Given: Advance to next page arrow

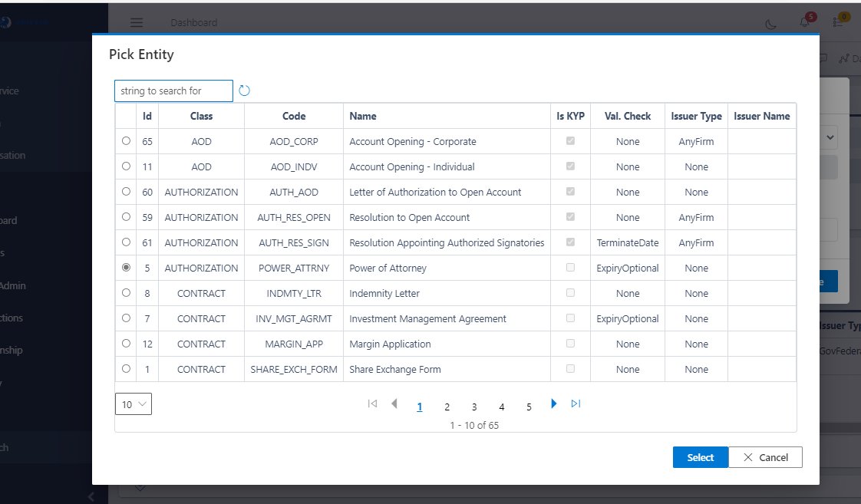Looking at the screenshot, I should point(554,404).
